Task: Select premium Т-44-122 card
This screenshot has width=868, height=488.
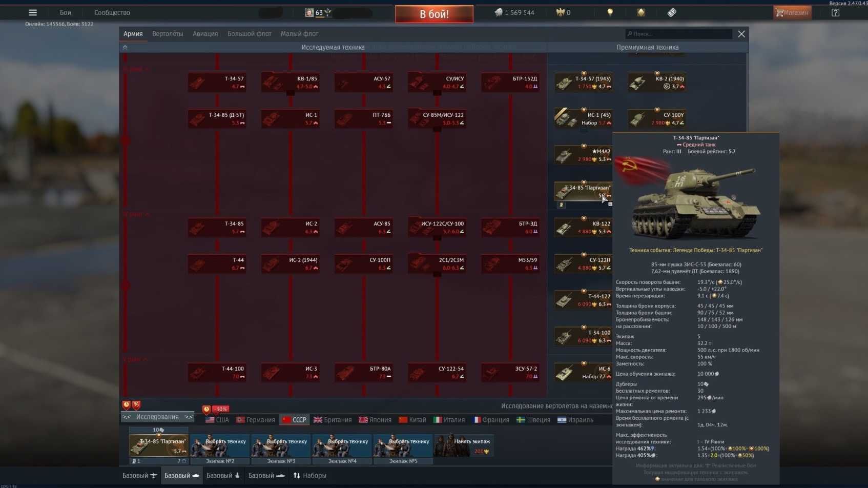Action: [584, 300]
